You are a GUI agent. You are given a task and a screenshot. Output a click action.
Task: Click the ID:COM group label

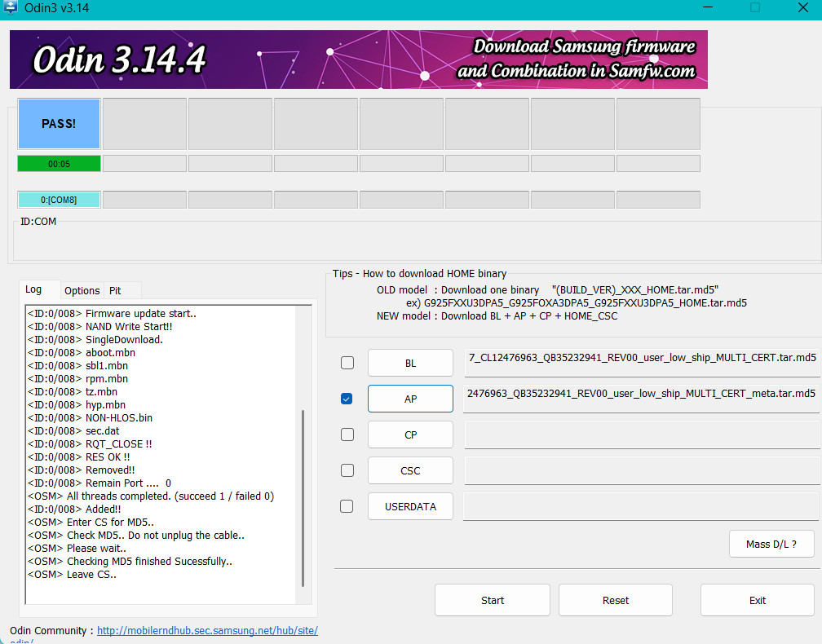point(38,221)
